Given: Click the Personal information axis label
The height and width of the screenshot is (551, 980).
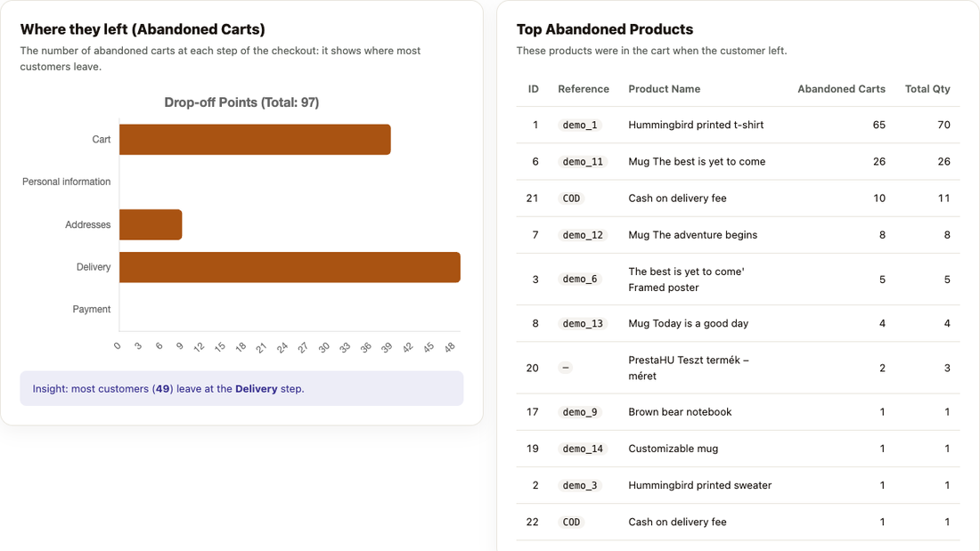Looking at the screenshot, I should [66, 182].
